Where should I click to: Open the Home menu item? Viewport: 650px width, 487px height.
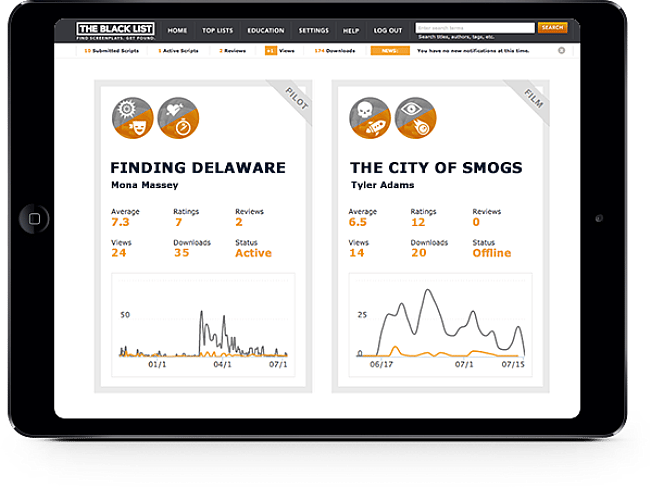177,30
